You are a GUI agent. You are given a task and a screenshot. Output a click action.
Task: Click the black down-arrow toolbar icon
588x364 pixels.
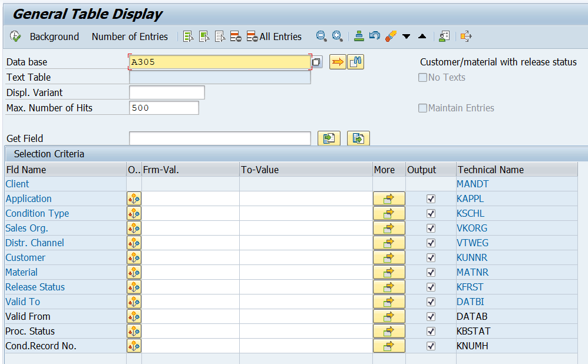pos(406,37)
